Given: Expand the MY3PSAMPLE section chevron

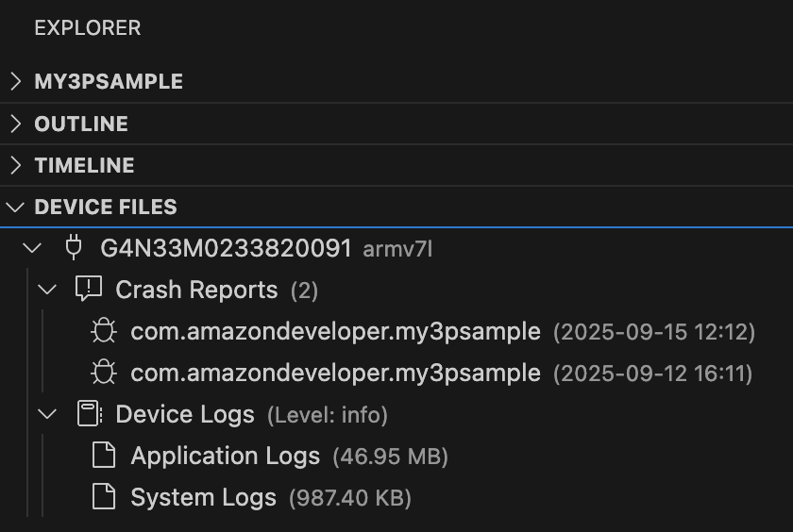Looking at the screenshot, I should [15, 81].
